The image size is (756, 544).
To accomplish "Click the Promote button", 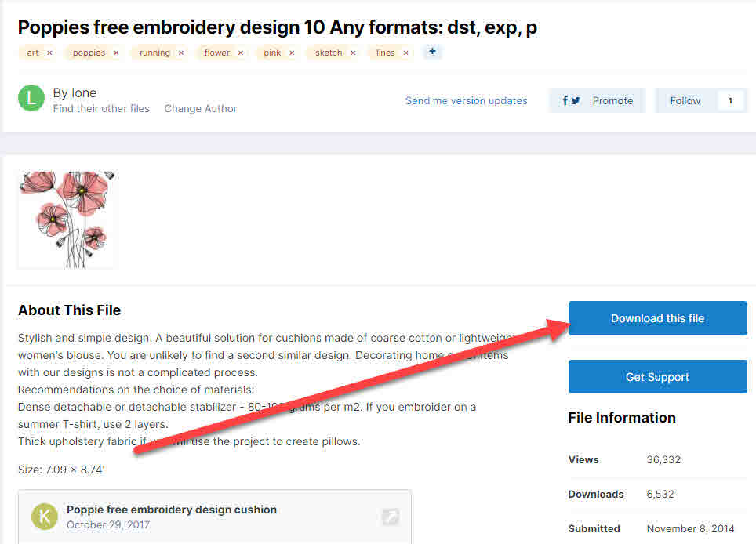I will click(597, 100).
